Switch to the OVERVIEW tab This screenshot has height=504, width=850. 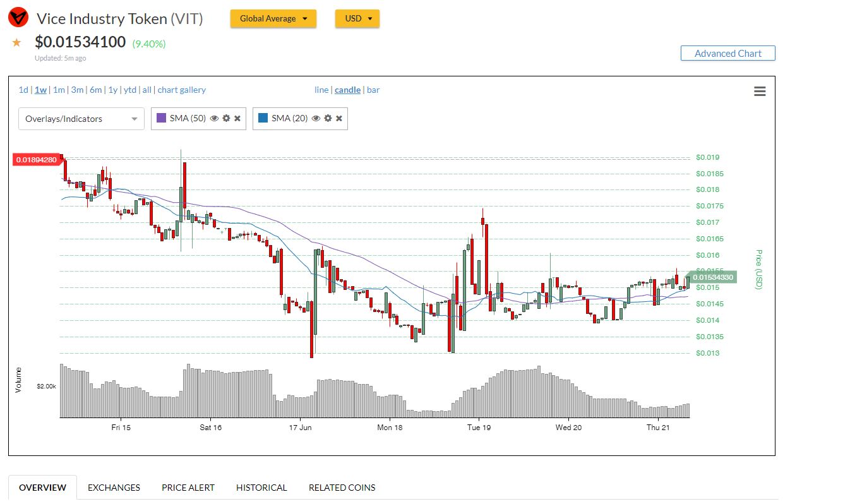tap(42, 488)
